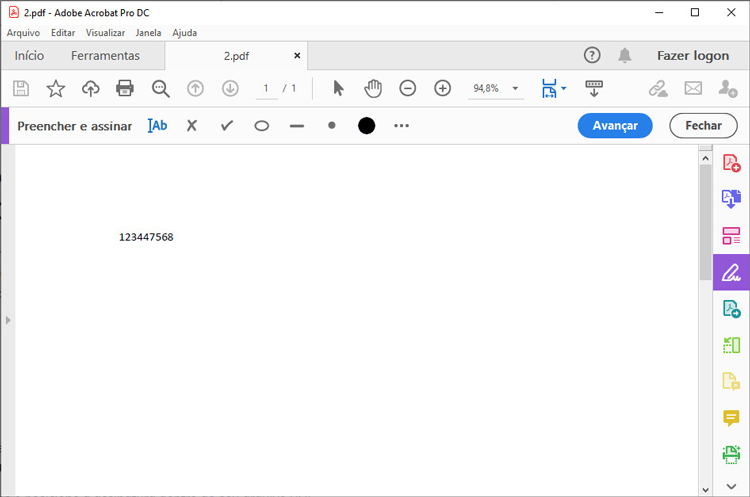
Task: Open notifications bell icon
Action: pyautogui.click(x=625, y=55)
